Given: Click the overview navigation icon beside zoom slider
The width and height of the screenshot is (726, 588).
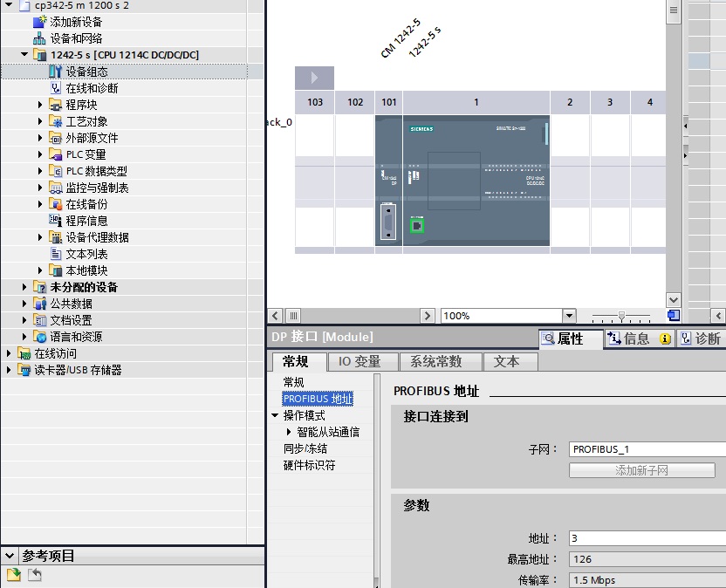Looking at the screenshot, I should click(674, 316).
